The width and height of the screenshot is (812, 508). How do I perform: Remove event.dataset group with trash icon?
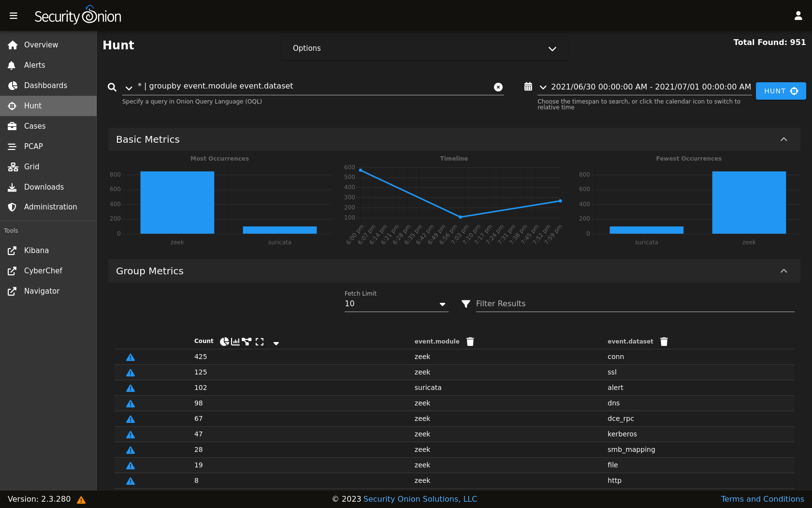[x=664, y=342]
